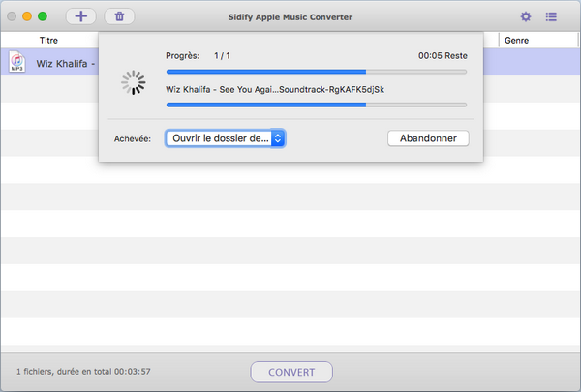Open the conversion history list icon
Screen dimensions: 581x392
pos(551,16)
